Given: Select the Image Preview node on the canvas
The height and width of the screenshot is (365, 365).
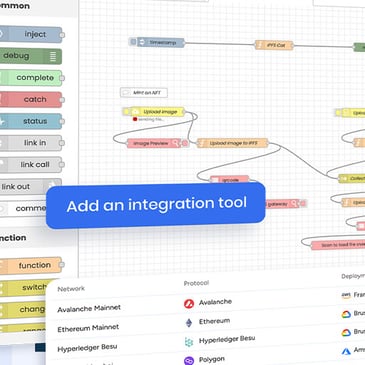Looking at the screenshot, I should [154, 143].
